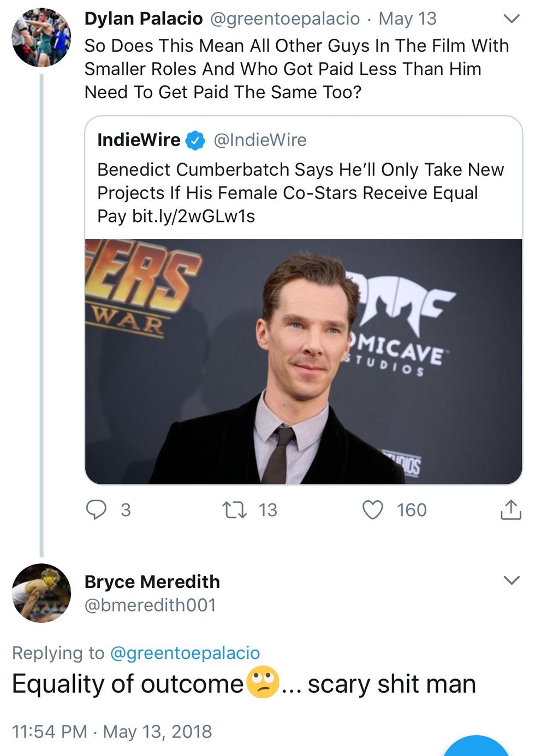Click the IndieWire account name
The height and width of the screenshot is (756, 535).
[x=139, y=140]
